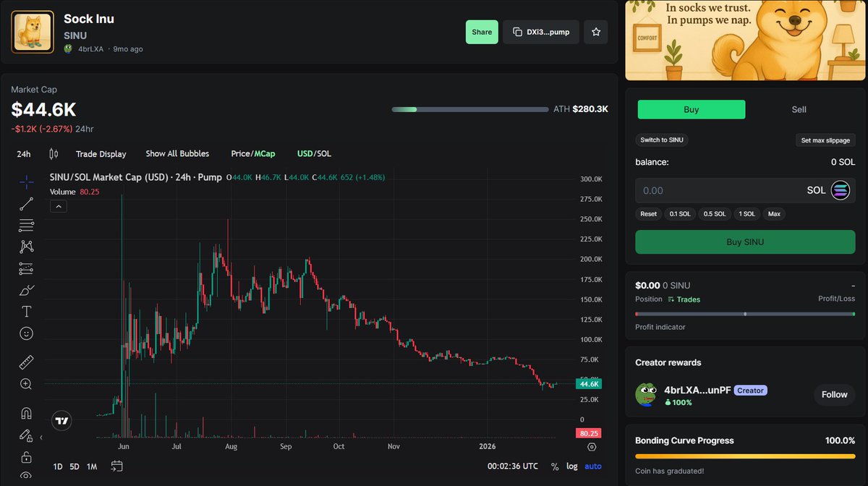Switch to the Sell tab
Screen dimensions: 868x486
(x=799, y=109)
